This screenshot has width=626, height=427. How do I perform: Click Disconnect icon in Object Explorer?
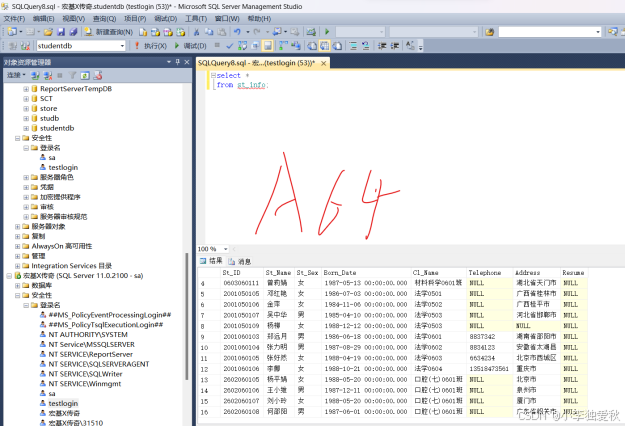click(x=48, y=75)
